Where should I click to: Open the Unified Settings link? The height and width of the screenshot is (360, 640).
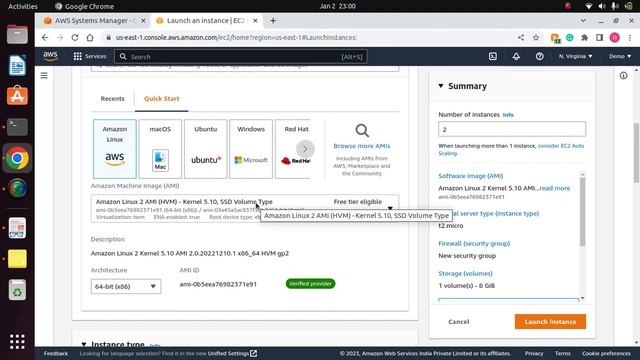pyautogui.click(x=232, y=353)
